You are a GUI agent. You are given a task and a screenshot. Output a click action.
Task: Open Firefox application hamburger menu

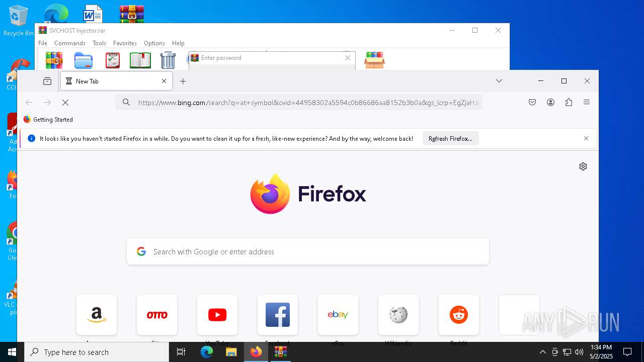click(587, 103)
